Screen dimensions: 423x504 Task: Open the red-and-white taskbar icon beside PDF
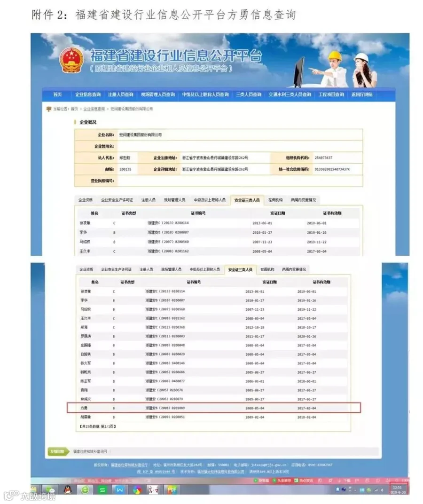[x=153, y=490]
